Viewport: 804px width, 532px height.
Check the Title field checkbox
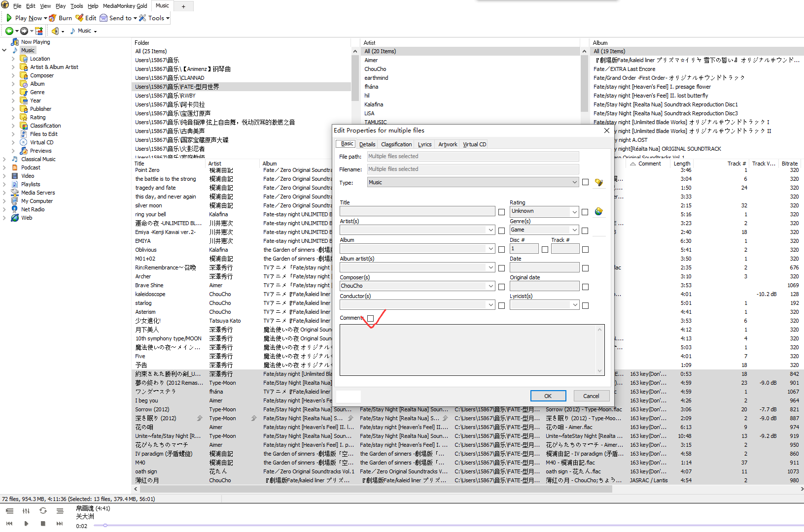pos(501,211)
